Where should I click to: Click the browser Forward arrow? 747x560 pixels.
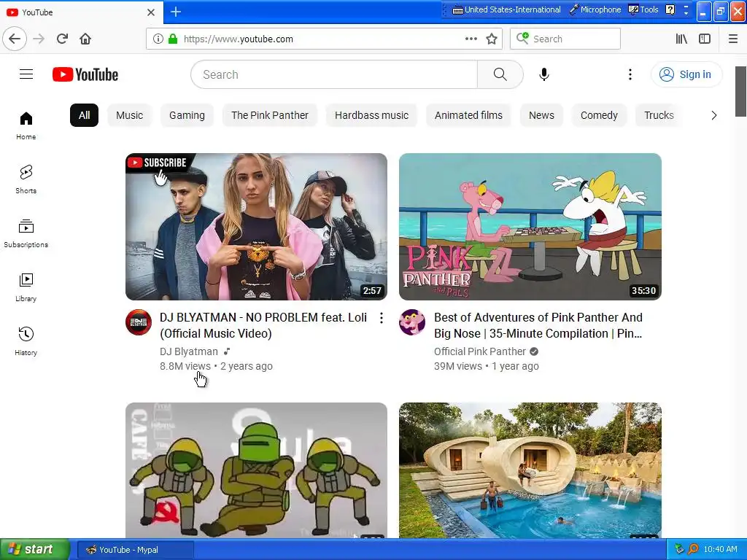coord(39,39)
